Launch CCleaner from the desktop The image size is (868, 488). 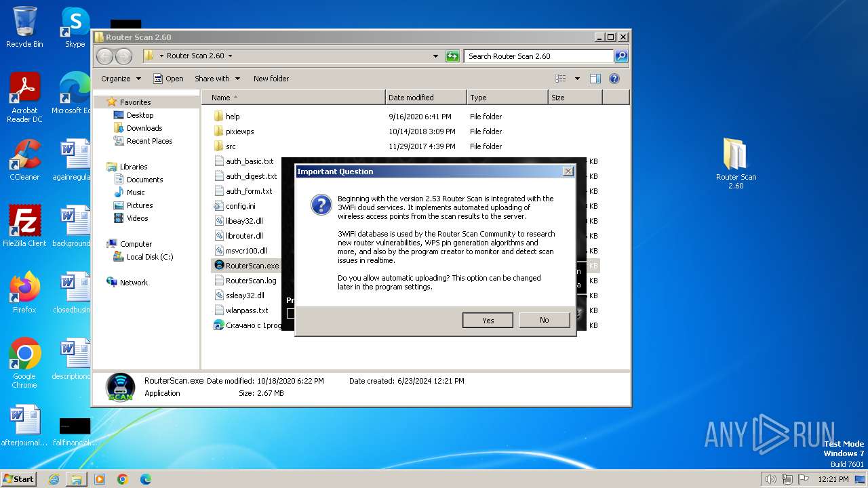pos(24,160)
